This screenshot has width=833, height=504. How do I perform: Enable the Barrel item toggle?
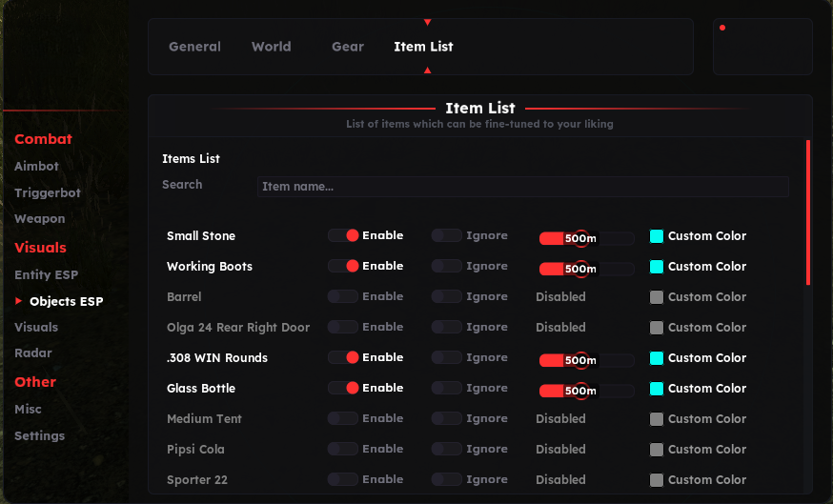point(343,296)
